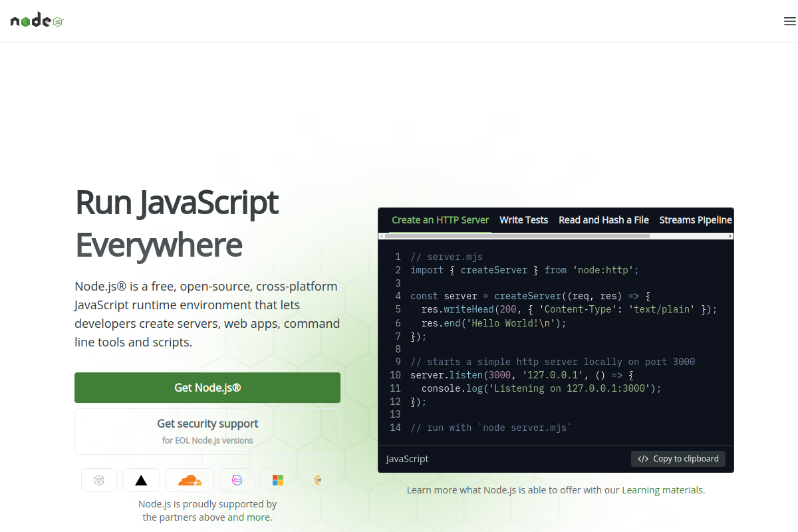
Task: Select the purple circular partner logo
Action: click(x=237, y=479)
